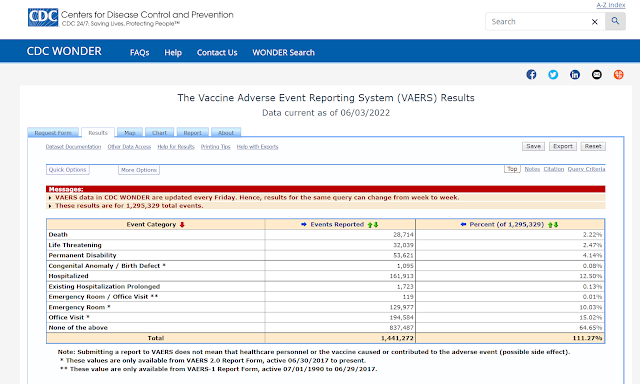
Task: Open Help with Exports link
Action: tap(258, 147)
